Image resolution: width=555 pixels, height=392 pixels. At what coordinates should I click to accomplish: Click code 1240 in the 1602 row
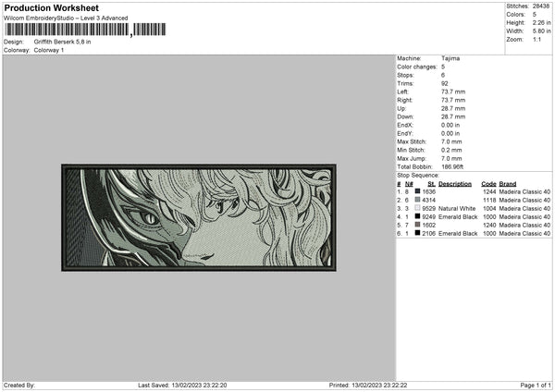[489, 225]
